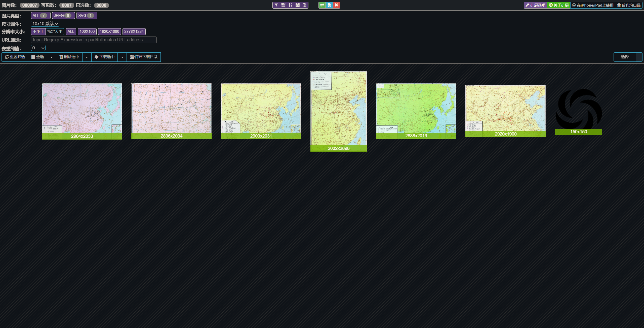Click 打开下载目录 button
This screenshot has width=644, height=328.
pos(144,57)
